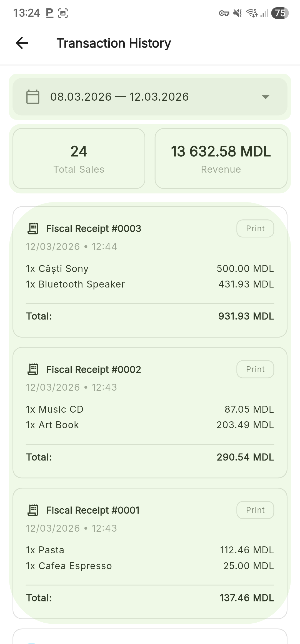
Task: Open the 08.03.2026 — 12.03.2026 date selector
Action: [x=119, y=97]
